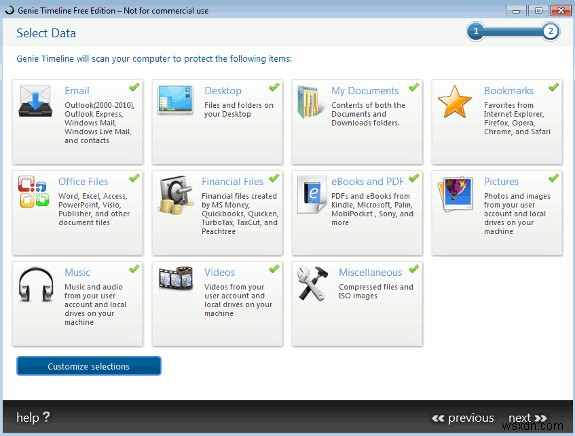Click the My Documents category title

(x=365, y=91)
